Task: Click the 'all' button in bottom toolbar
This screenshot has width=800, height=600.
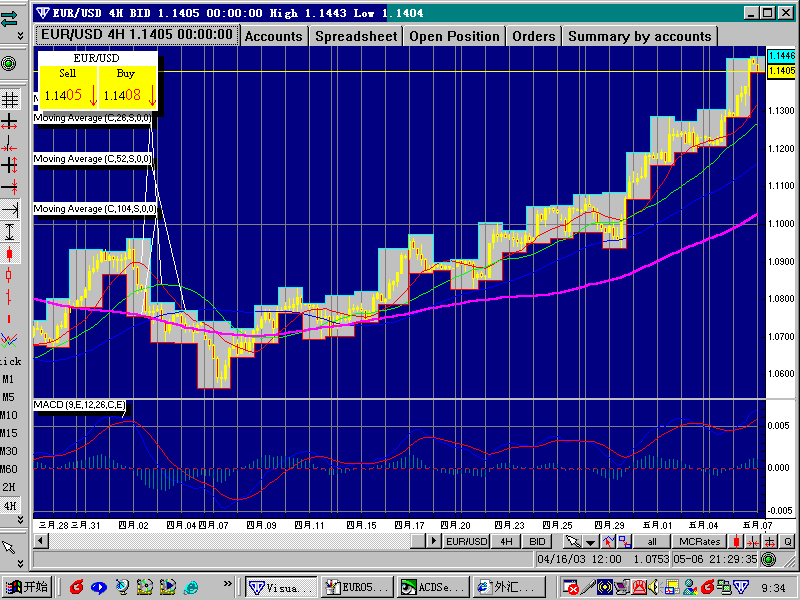Action: [652, 541]
